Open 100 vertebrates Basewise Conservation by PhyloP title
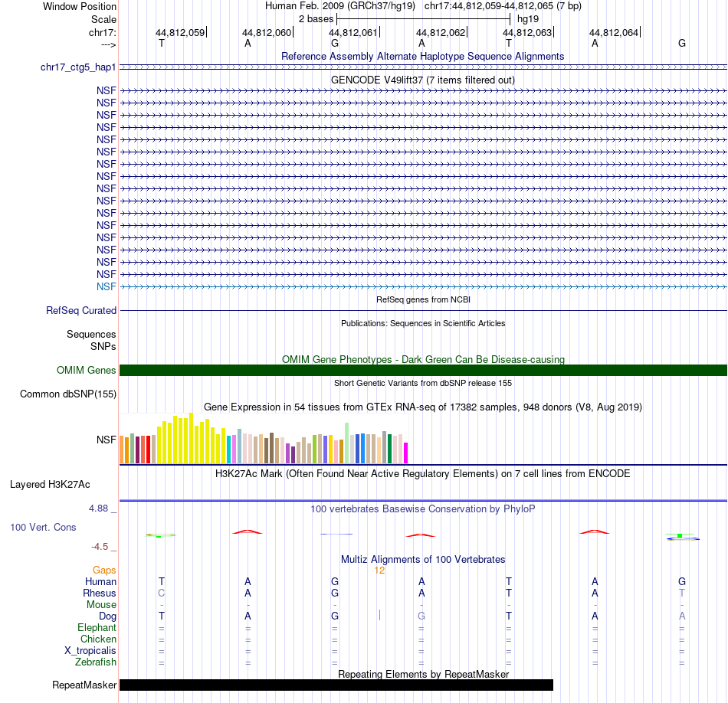Screen dimensions: 728x703 click(423, 509)
